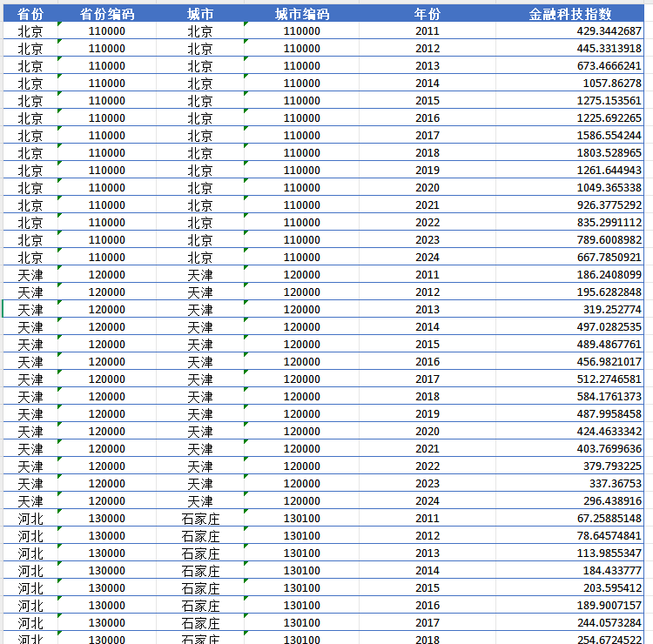653x644 pixels.
Task: Click the cell with value 1586.554244
Action: point(569,135)
